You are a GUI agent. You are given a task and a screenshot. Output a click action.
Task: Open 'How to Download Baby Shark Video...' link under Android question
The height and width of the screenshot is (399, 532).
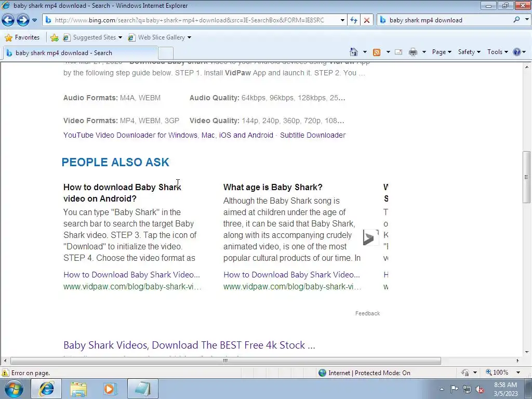point(131,274)
